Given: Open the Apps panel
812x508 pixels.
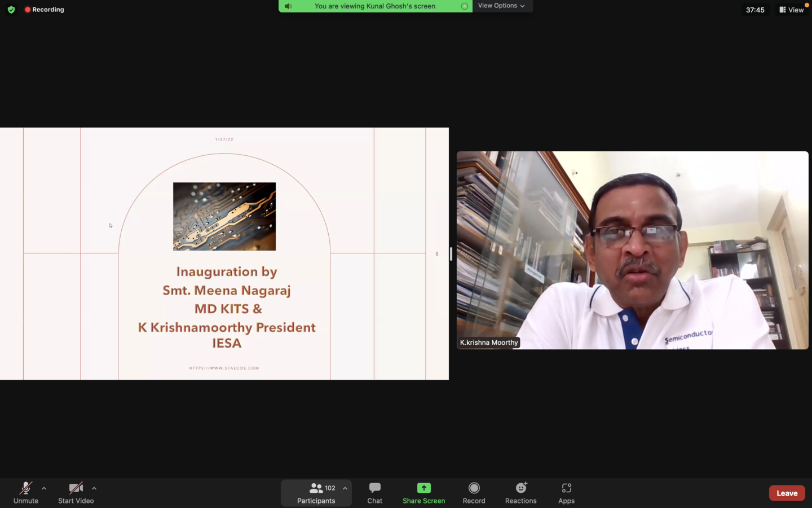Looking at the screenshot, I should click(x=566, y=493).
